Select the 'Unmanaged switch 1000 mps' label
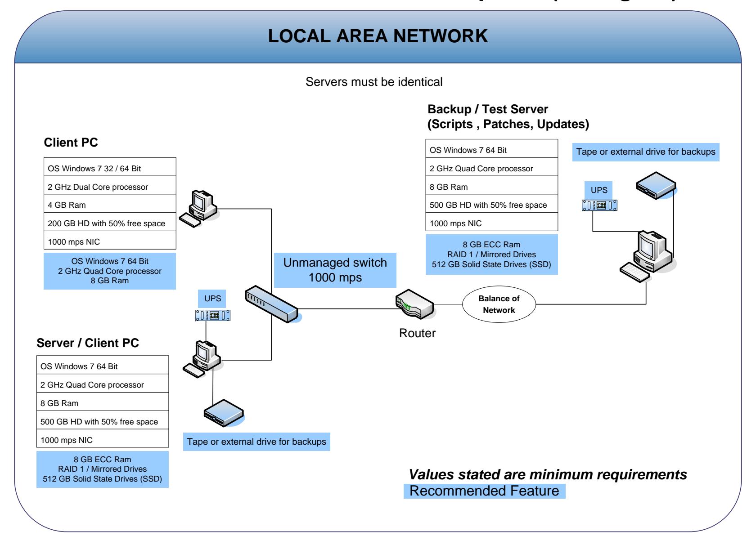The height and width of the screenshot is (536, 756). click(x=335, y=270)
